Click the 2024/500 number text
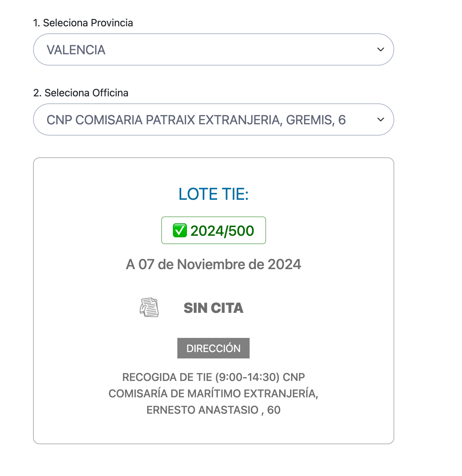Screen dimensions: 462x476 pos(222,231)
